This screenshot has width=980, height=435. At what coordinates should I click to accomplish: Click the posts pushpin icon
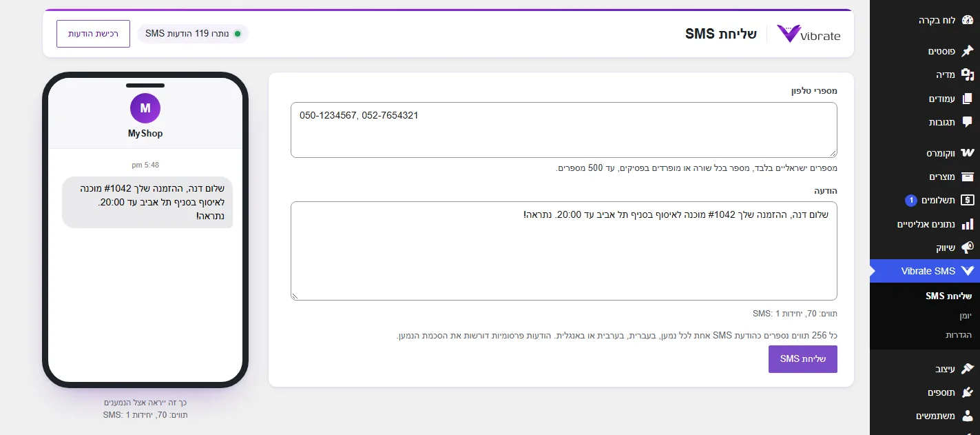(968, 51)
